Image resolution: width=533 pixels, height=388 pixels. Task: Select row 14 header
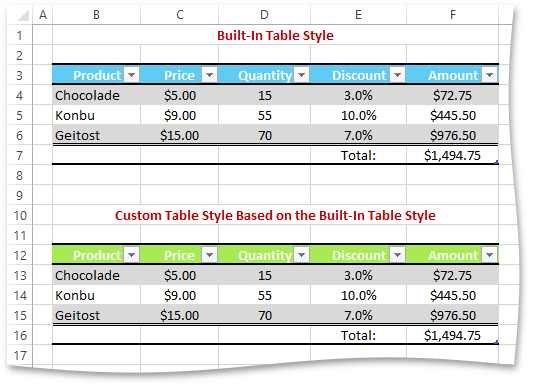pos(20,296)
